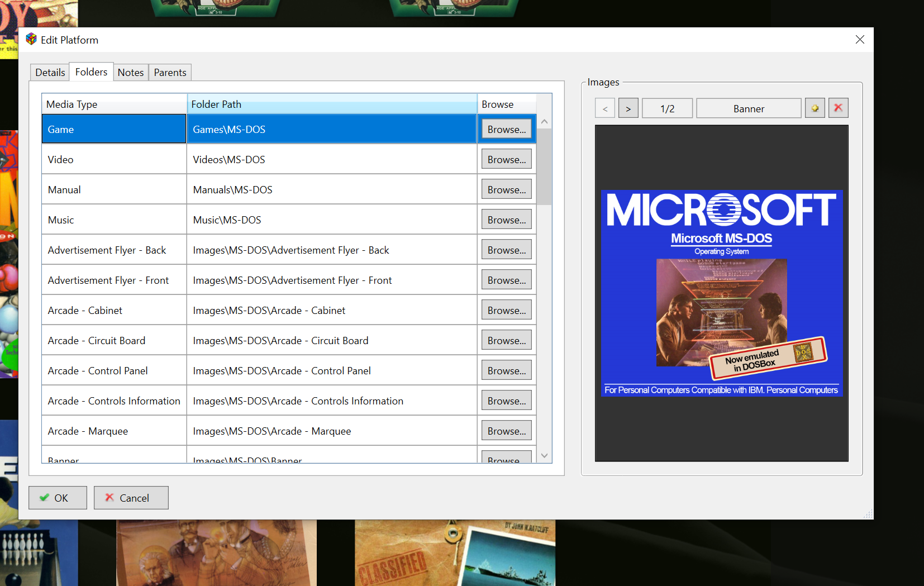Open the Parents tab

point(170,73)
